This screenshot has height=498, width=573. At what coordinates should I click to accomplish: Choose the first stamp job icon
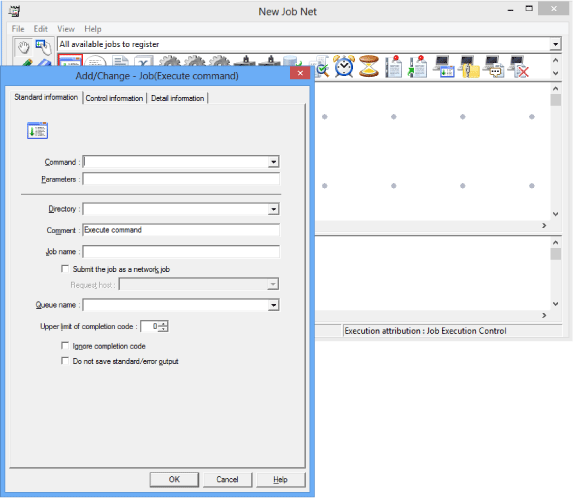[x=244, y=61]
